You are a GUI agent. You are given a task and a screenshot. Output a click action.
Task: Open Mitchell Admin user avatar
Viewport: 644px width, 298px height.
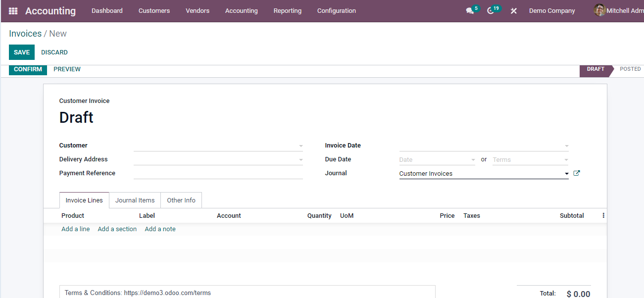click(x=600, y=10)
